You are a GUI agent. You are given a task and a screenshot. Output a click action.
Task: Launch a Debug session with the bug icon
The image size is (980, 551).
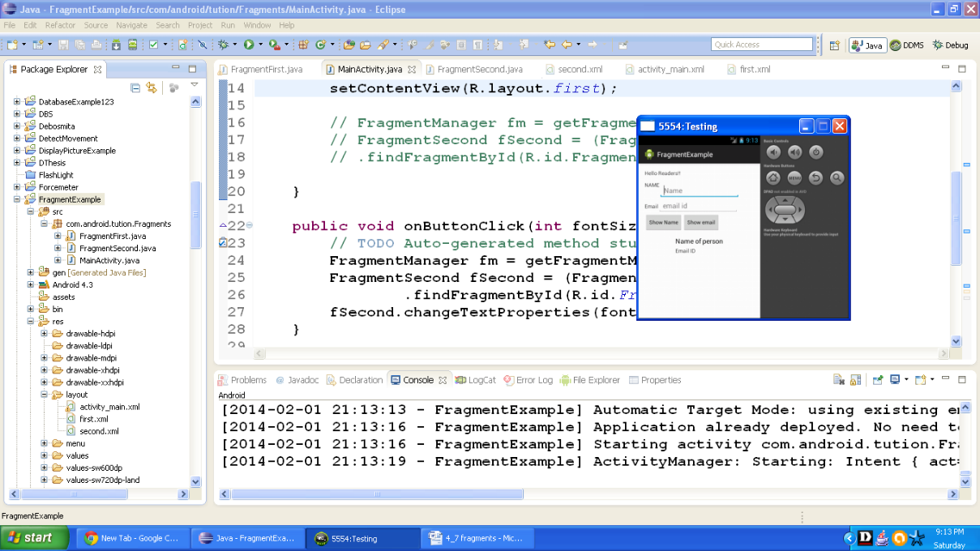click(224, 45)
